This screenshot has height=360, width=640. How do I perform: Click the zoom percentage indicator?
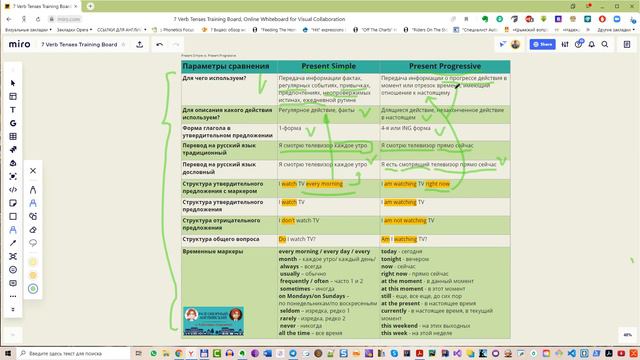[627, 335]
